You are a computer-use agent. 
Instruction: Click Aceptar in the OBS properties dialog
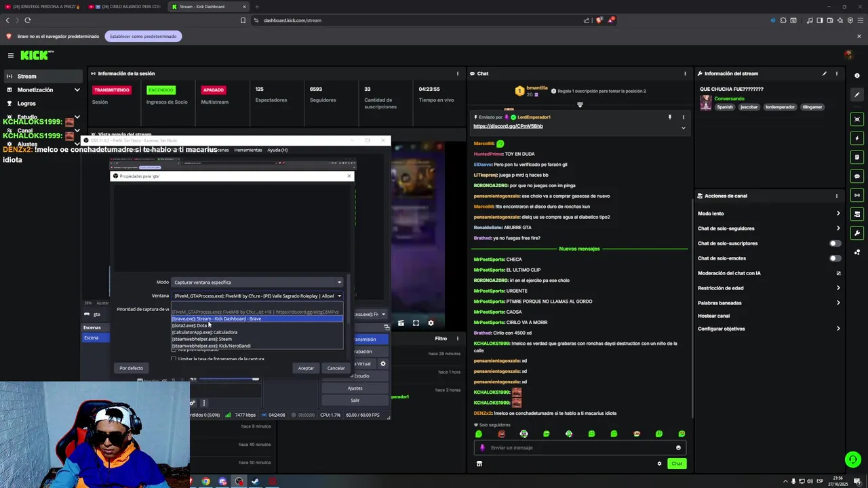click(x=306, y=368)
